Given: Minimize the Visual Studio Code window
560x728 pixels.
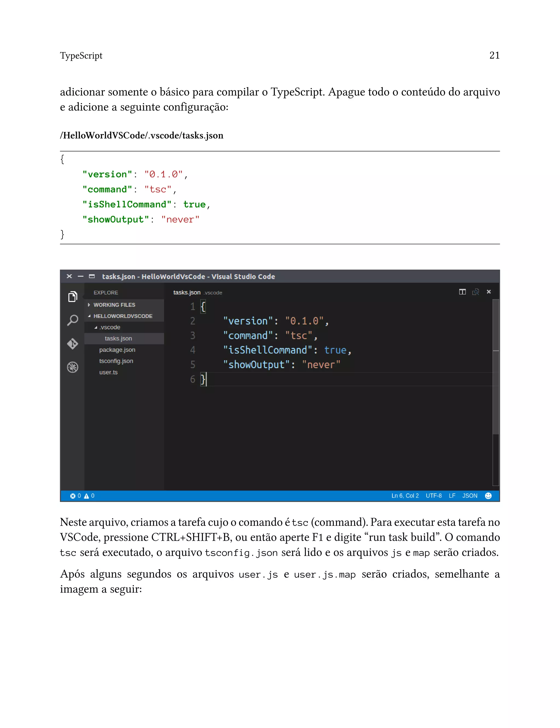Looking at the screenshot, I should 81,276.
